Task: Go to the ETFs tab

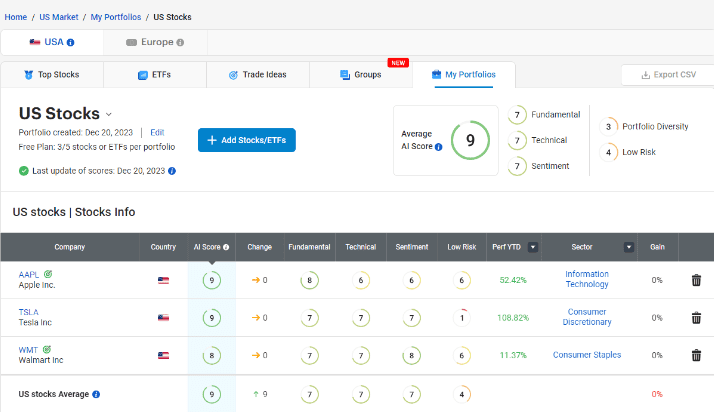Action: (154, 75)
